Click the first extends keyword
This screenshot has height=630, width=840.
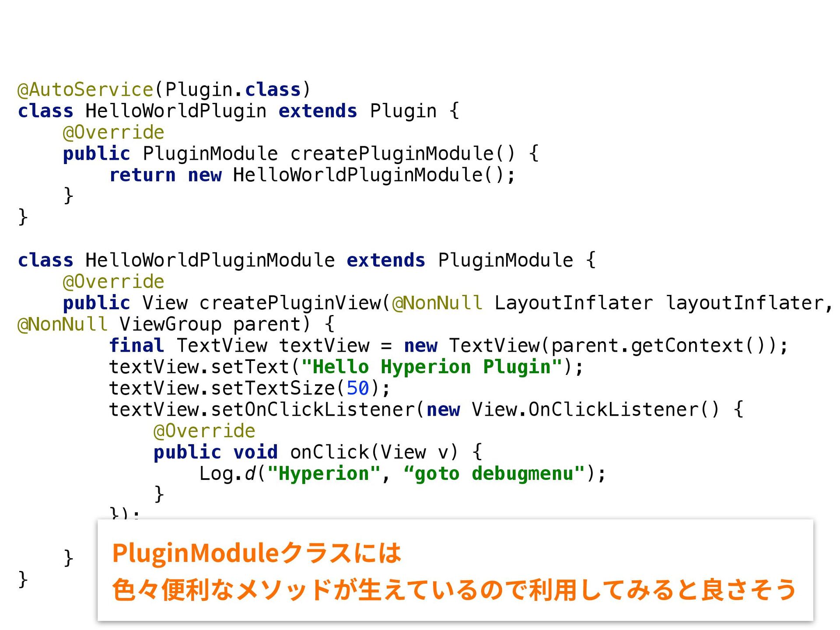pyautogui.click(x=318, y=111)
